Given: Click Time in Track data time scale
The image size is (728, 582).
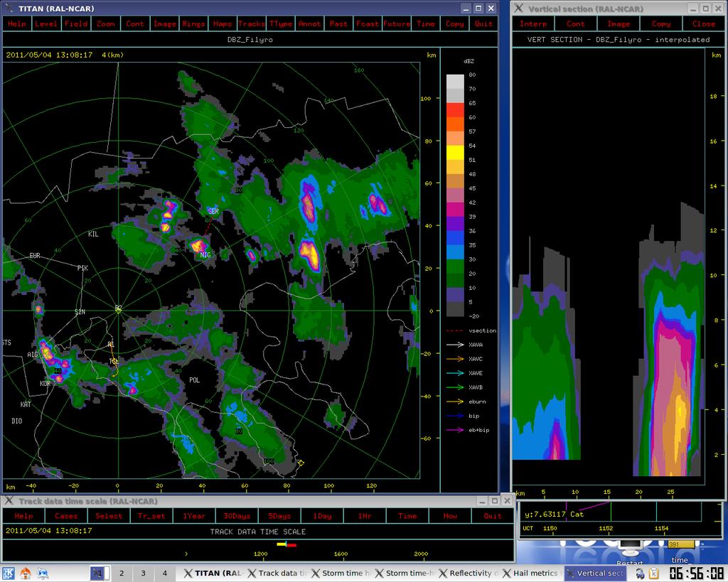Looking at the screenshot, I should [407, 516].
